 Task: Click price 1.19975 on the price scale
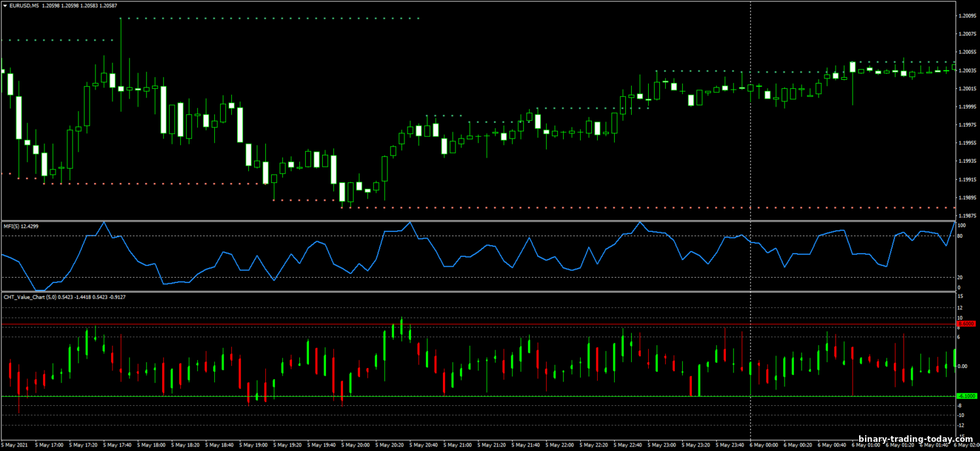click(968, 125)
